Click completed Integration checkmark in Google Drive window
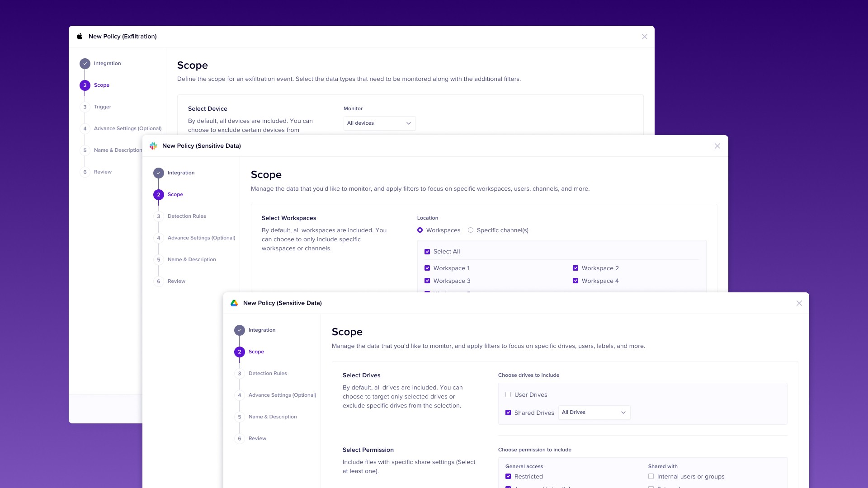This screenshot has height=488, width=868. click(240, 330)
